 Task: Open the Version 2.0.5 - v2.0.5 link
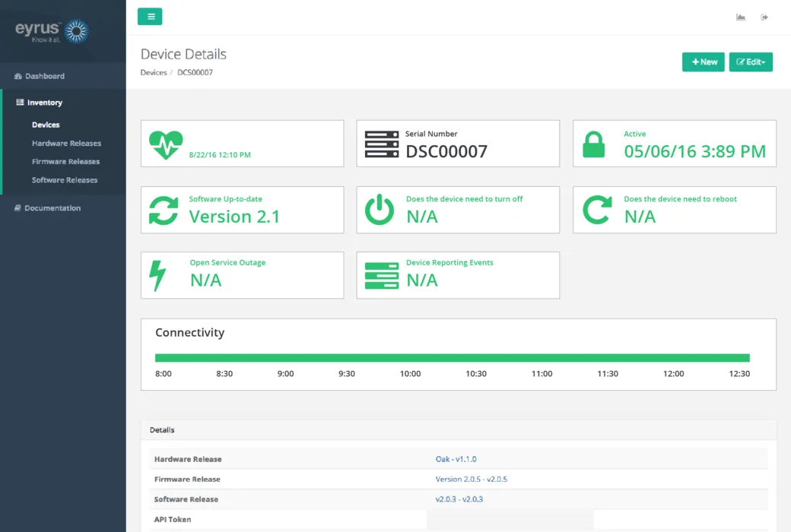(x=471, y=479)
